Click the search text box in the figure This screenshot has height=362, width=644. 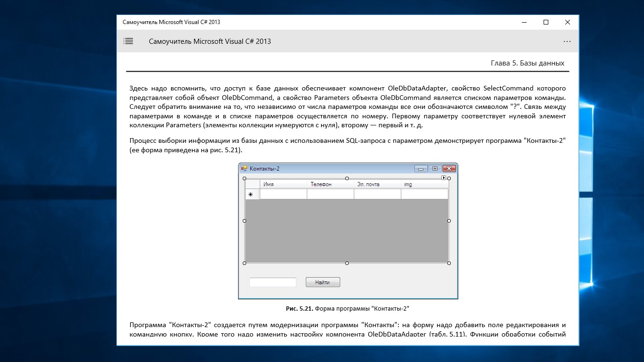coord(272,282)
